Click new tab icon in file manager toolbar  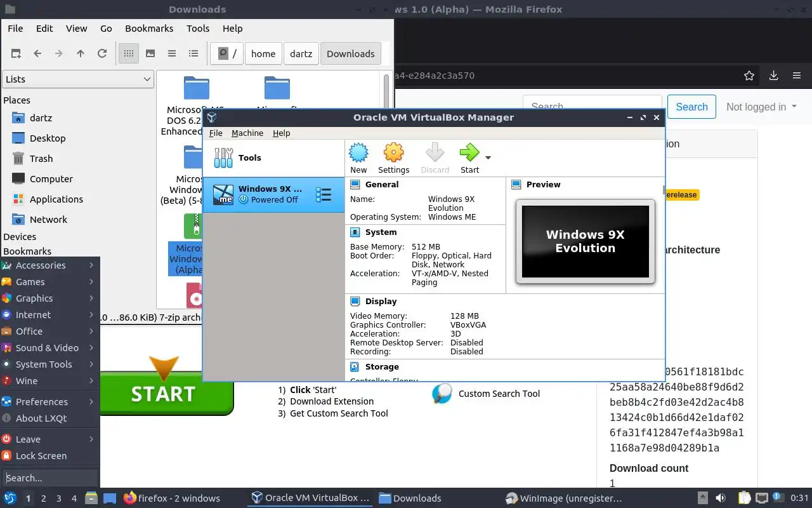(16, 54)
